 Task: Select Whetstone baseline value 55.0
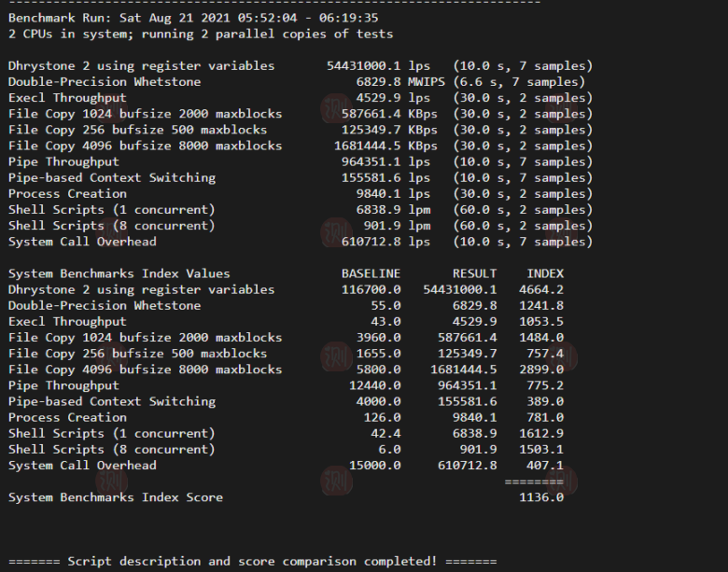click(385, 306)
